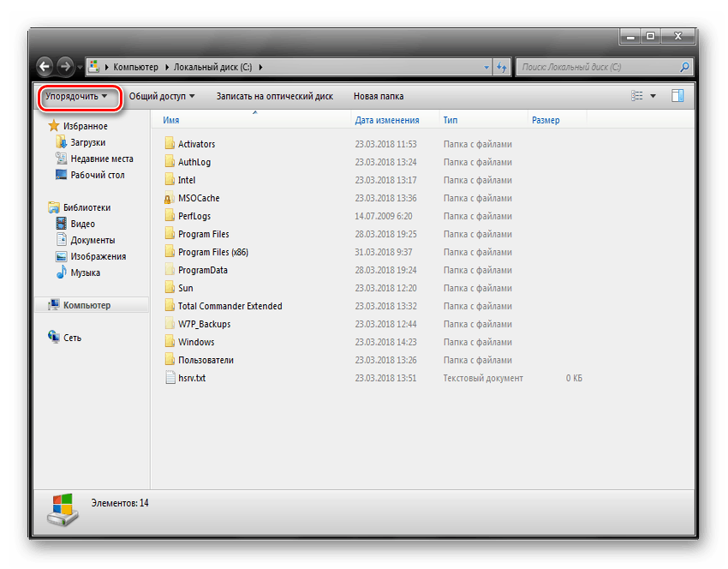Sort by Дата изменения column header
The height and width of the screenshot is (569, 728).
point(387,120)
